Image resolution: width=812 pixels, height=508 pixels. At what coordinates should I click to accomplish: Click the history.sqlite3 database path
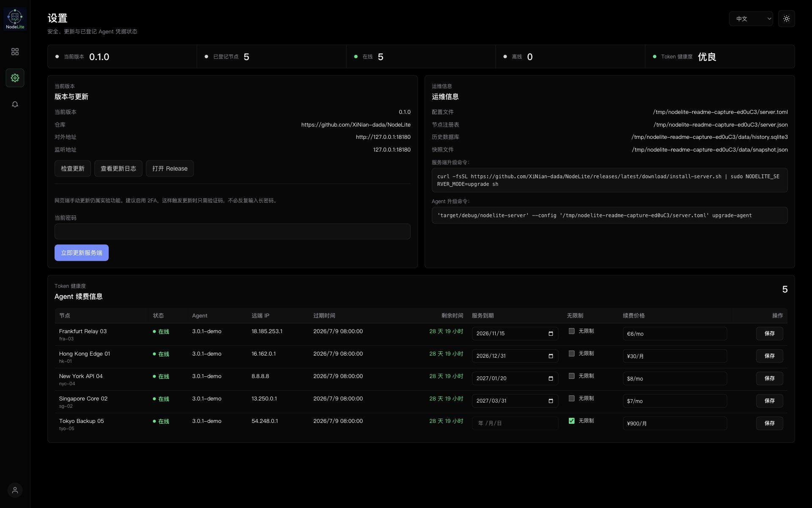click(x=709, y=137)
